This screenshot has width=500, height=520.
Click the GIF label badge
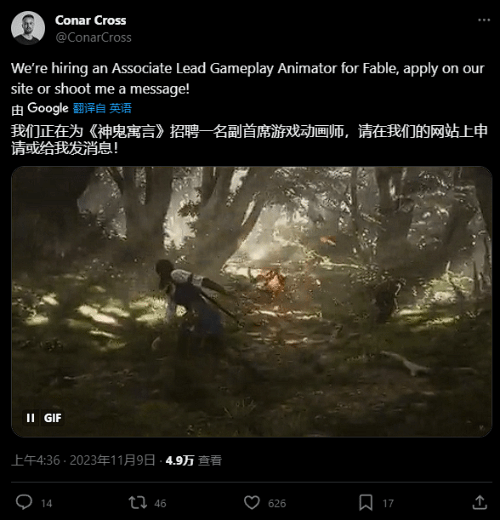[x=53, y=418]
